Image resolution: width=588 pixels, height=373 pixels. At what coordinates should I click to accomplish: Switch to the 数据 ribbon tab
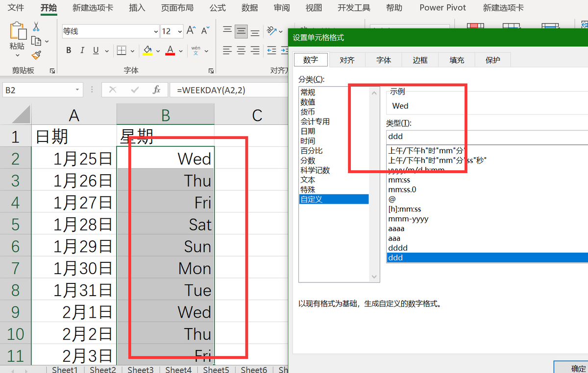coord(250,8)
